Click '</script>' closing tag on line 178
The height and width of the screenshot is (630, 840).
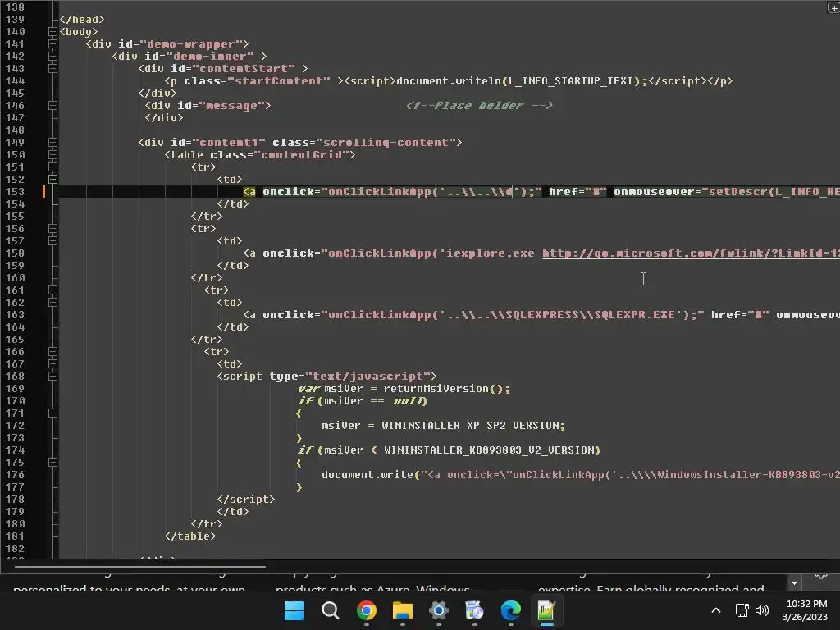246,500
